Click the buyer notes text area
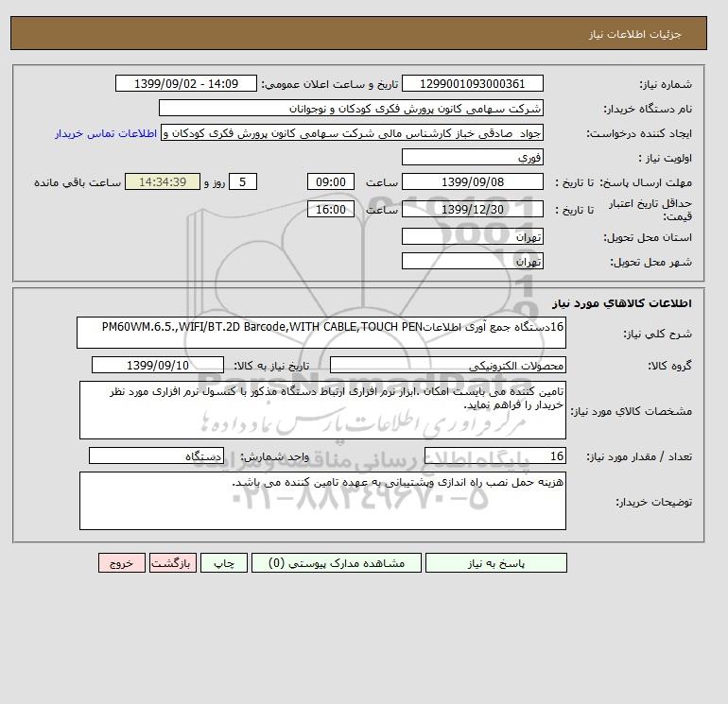728x704 pixels. pyautogui.click(x=322, y=501)
